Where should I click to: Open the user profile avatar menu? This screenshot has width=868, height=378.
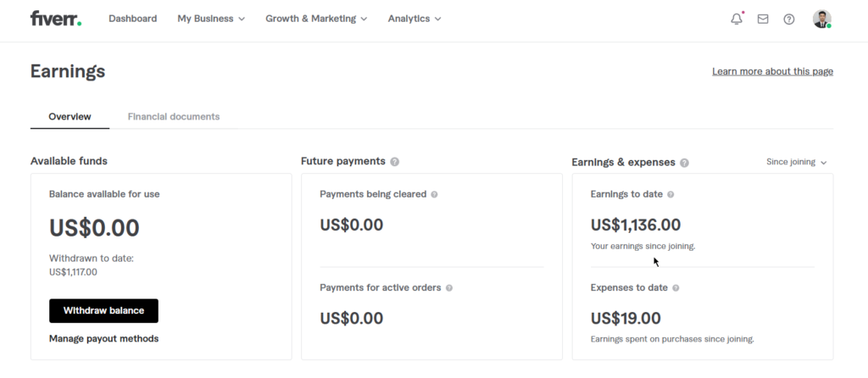coord(821,19)
